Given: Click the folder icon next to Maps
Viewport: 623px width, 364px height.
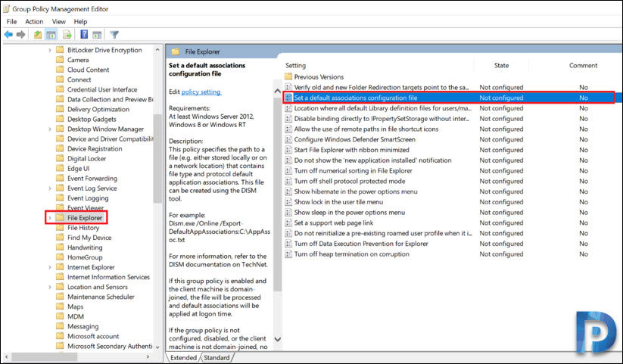Looking at the screenshot, I should [x=60, y=306].
